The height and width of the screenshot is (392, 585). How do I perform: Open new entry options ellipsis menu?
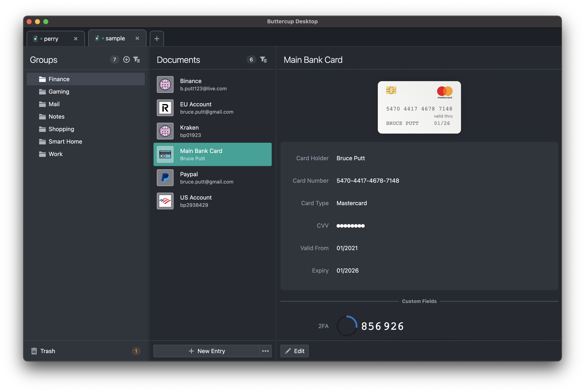point(265,351)
